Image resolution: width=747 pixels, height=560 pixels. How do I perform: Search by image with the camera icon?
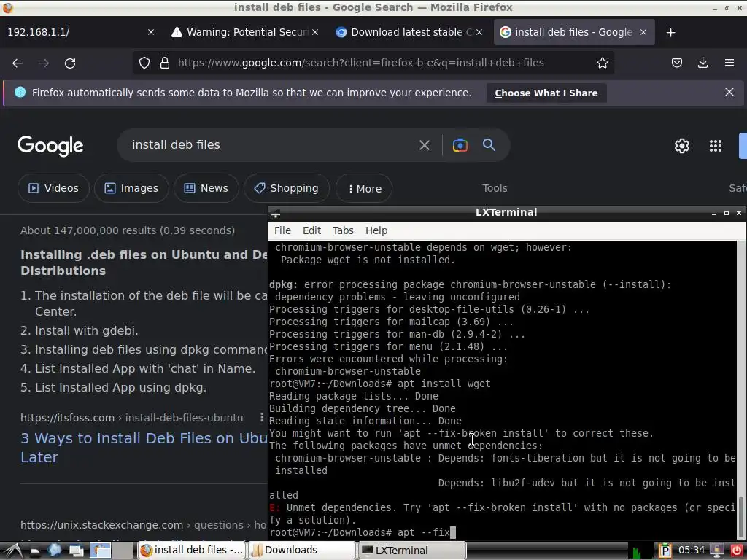click(460, 145)
